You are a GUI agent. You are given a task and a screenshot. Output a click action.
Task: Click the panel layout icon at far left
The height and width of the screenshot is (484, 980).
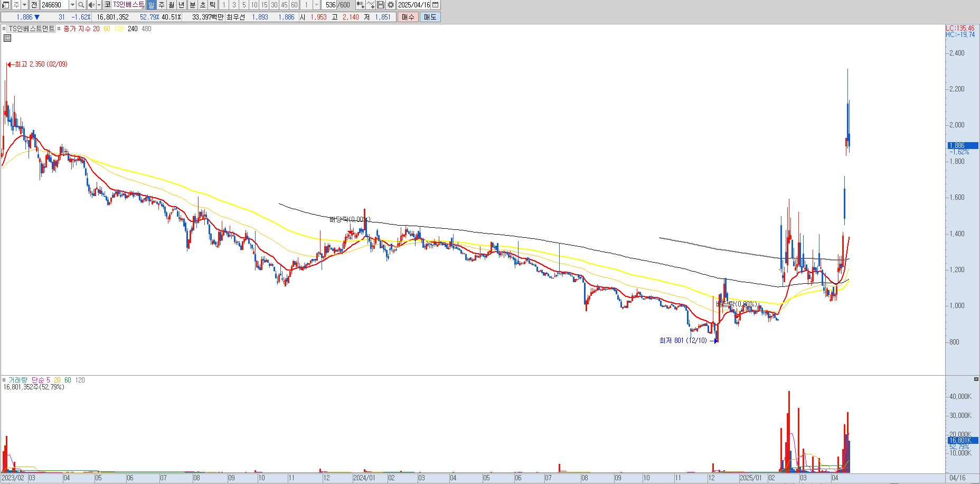5,5
